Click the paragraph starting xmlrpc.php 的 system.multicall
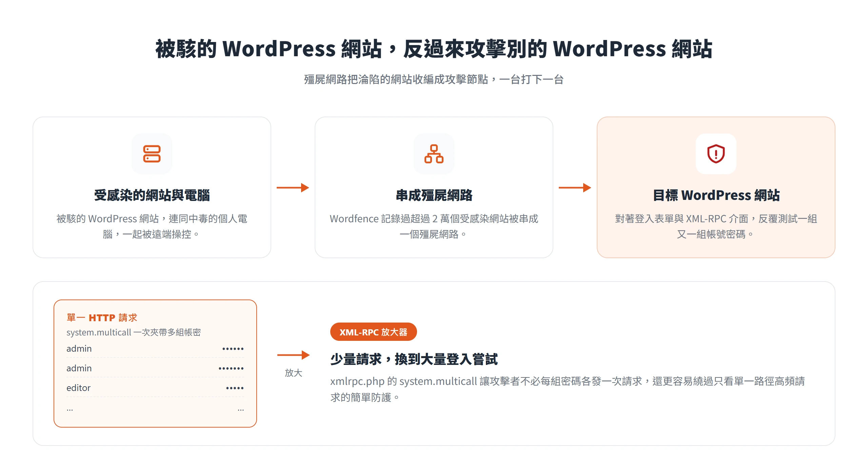Image resolution: width=868 pixels, height=454 pixels. click(568, 389)
